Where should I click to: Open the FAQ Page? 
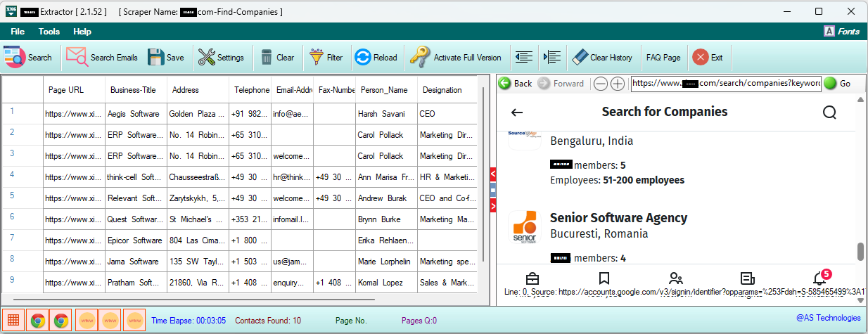tap(663, 58)
